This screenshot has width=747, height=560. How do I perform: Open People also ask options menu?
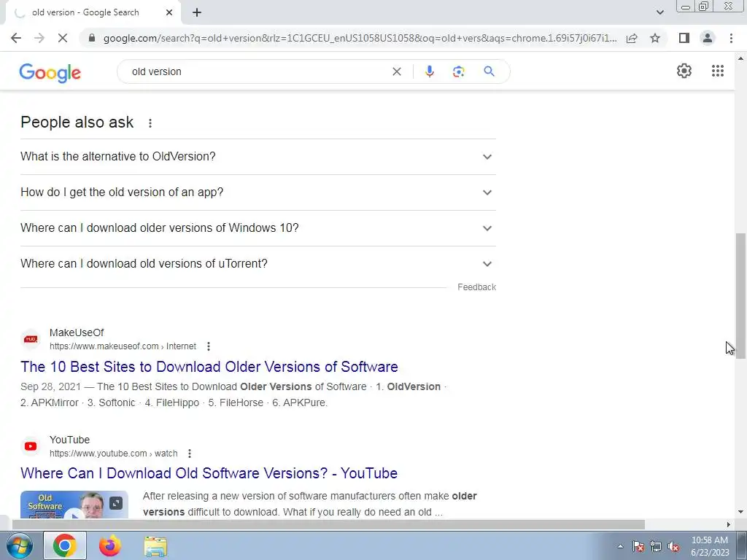click(x=150, y=123)
